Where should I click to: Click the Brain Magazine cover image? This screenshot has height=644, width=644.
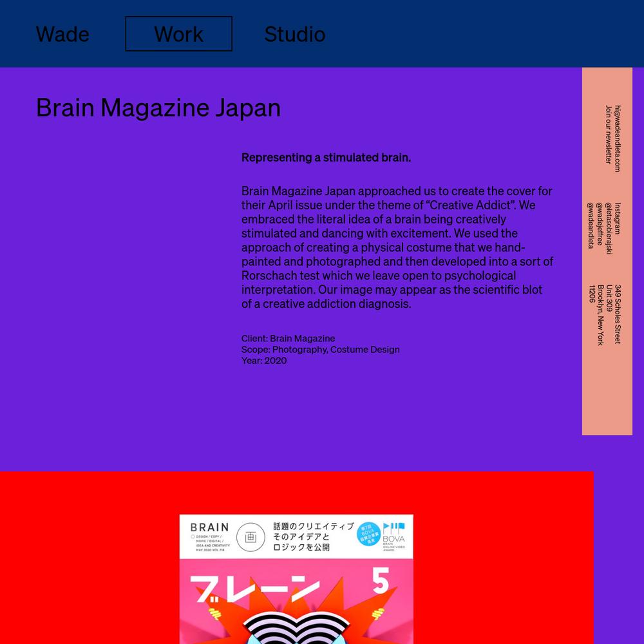[296, 579]
